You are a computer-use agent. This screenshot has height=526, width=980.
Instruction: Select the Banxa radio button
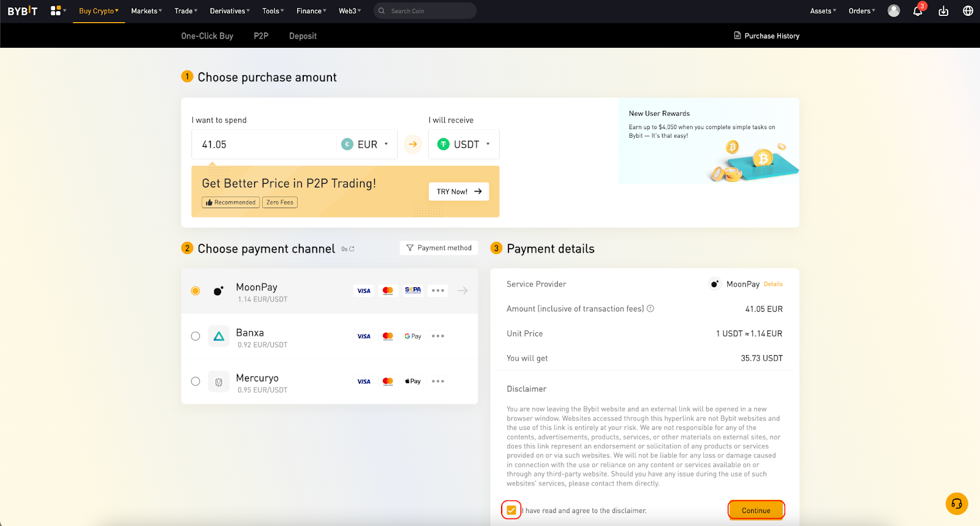[195, 336]
